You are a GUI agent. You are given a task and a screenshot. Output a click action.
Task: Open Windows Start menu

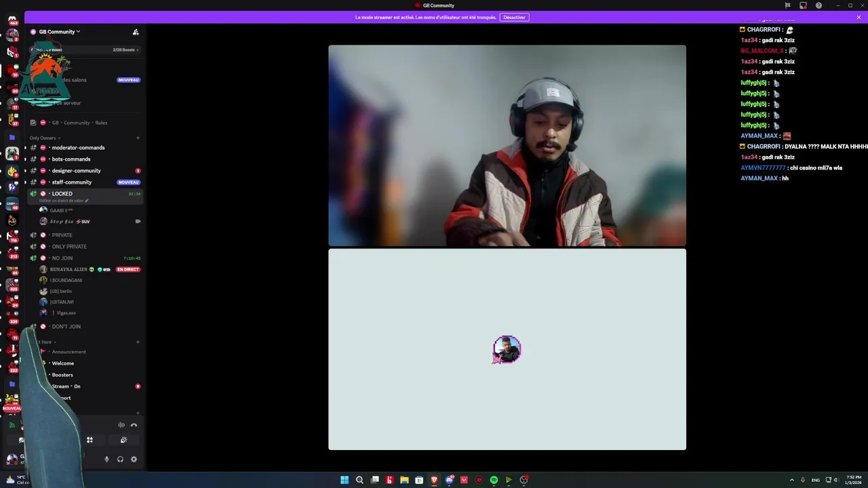tap(344, 480)
